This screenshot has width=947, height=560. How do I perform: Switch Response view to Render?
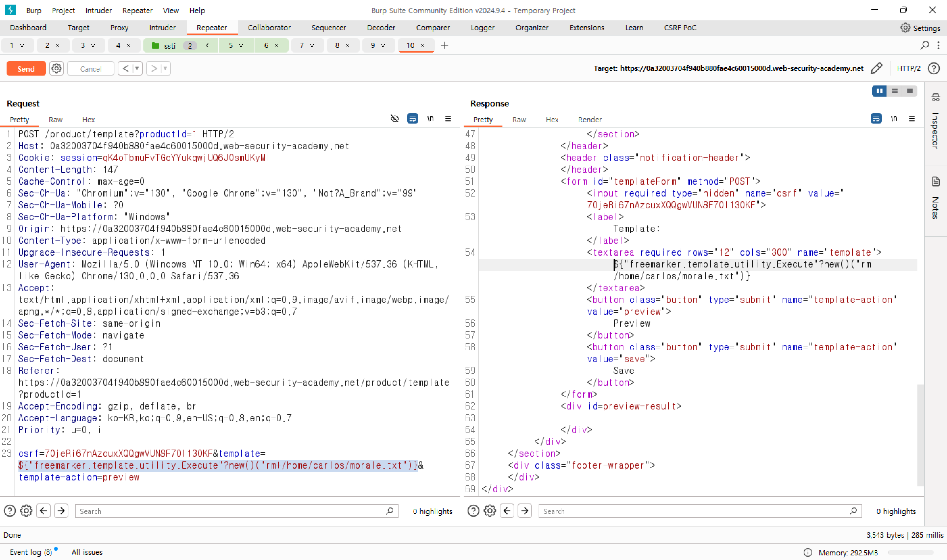[590, 120]
